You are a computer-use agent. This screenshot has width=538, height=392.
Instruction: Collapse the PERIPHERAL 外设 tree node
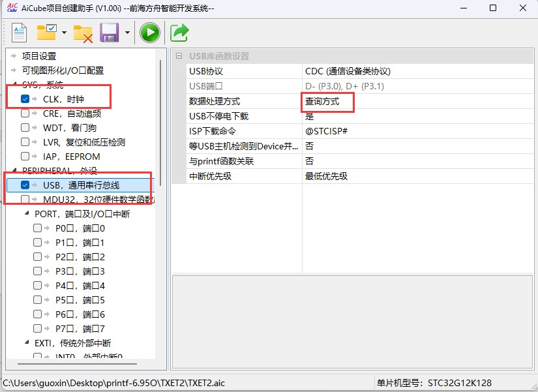[14, 170]
